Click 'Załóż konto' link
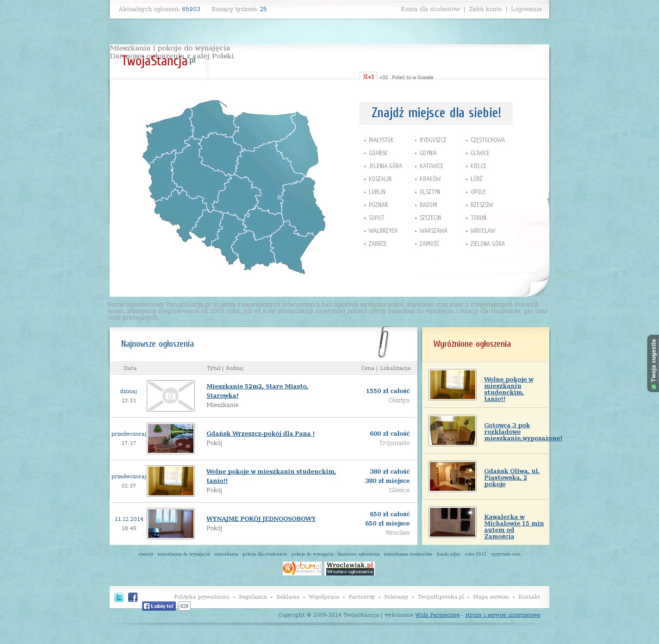Image resolution: width=659 pixels, height=644 pixels. pyautogui.click(x=485, y=9)
